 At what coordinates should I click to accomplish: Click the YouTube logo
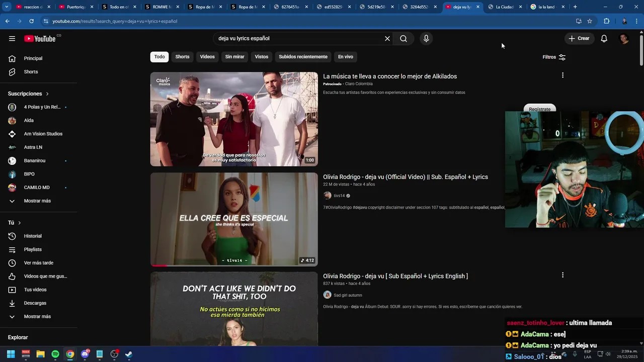pyautogui.click(x=40, y=39)
